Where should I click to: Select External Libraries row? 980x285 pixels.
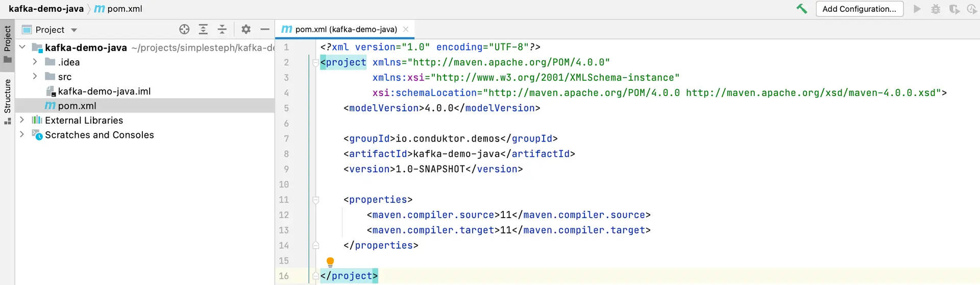[x=144, y=120]
